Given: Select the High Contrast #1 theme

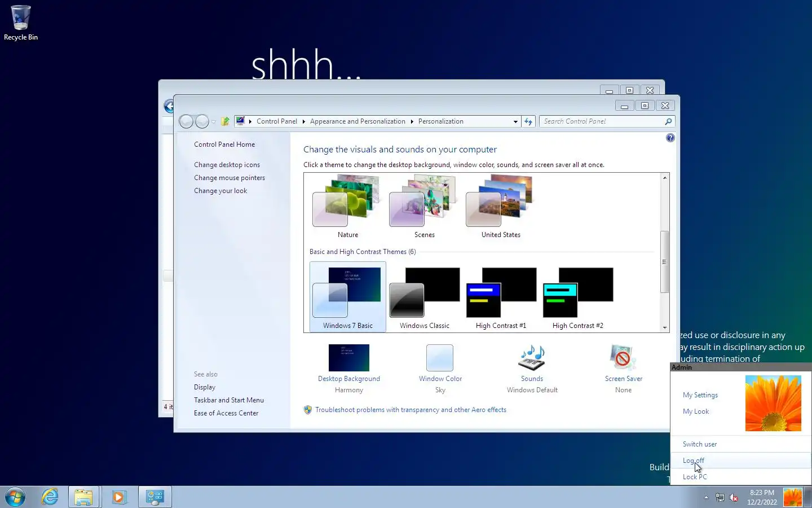Looking at the screenshot, I should tap(501, 297).
